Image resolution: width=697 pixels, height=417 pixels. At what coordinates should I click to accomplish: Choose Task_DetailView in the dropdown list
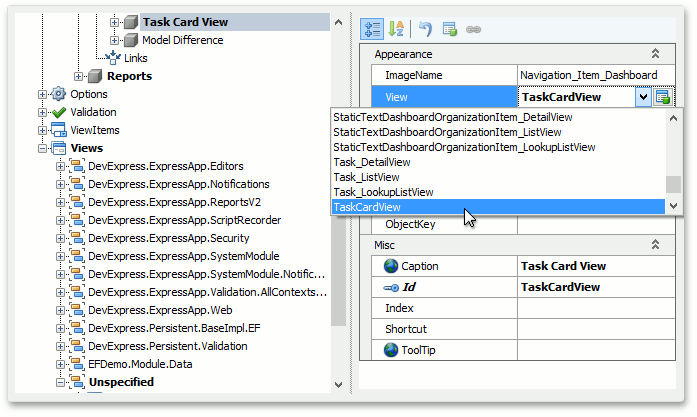[498, 162]
